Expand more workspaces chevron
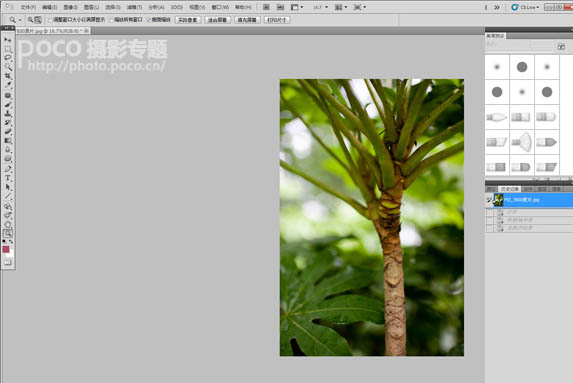The height and width of the screenshot is (383, 573). (x=497, y=7)
